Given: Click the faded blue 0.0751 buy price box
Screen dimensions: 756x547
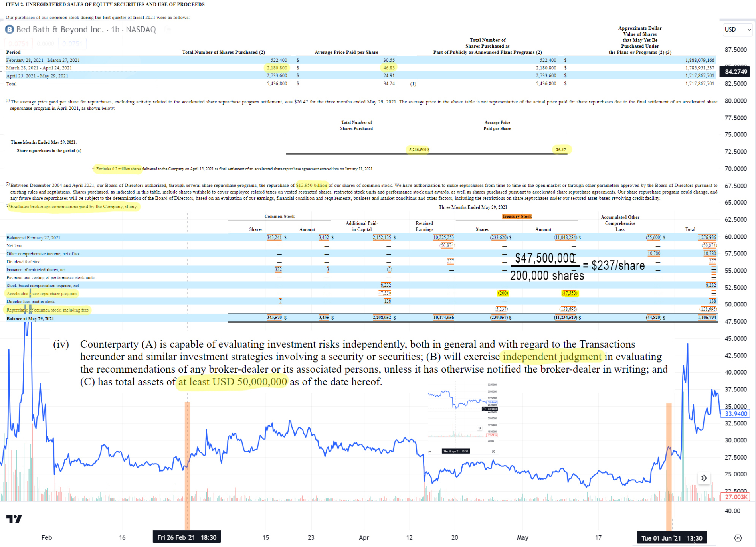Looking at the screenshot, I should click(x=72, y=43).
